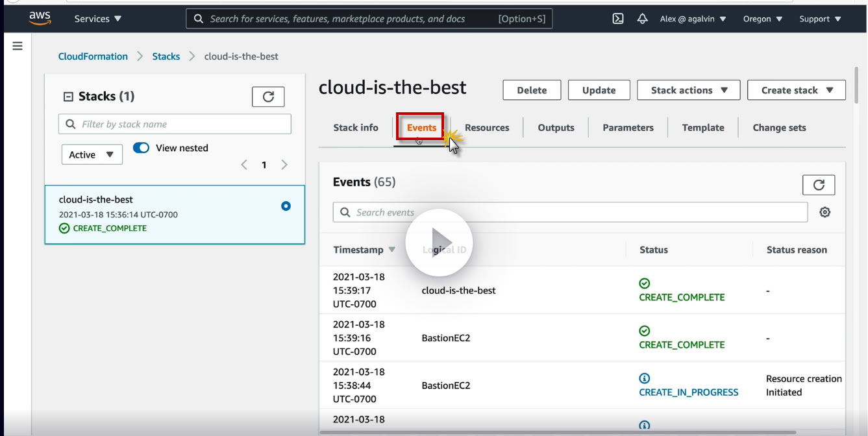Switch to the Template tab
868x436 pixels.
tap(703, 128)
